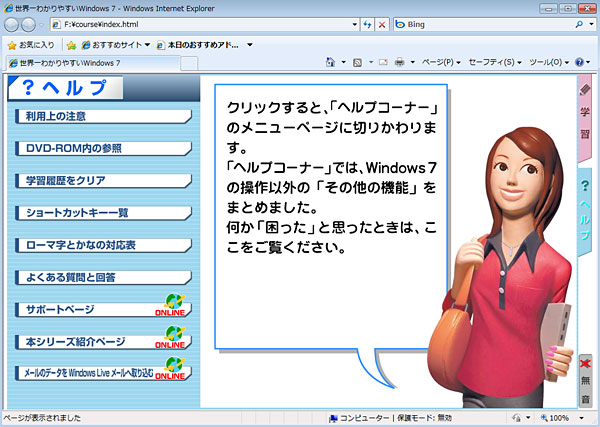Open the おすすめサイト suggested sites link

(116, 45)
